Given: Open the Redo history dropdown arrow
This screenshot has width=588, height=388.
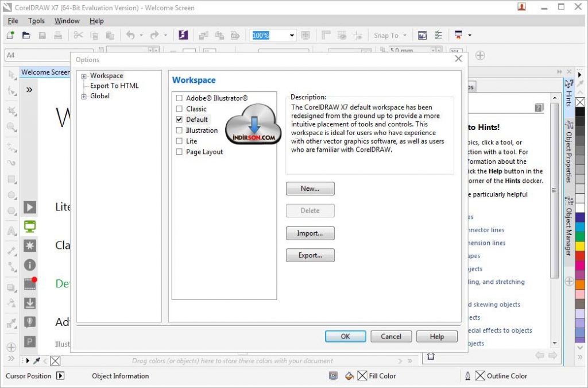Looking at the screenshot, I should [165, 35].
